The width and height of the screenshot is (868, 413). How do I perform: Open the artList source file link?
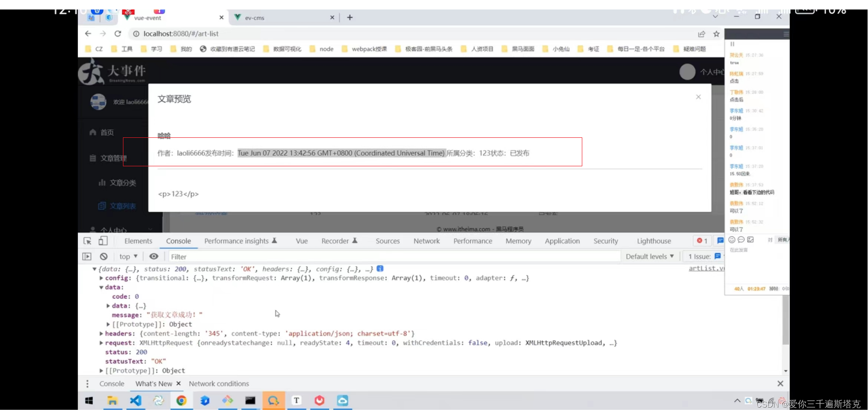tap(706, 268)
